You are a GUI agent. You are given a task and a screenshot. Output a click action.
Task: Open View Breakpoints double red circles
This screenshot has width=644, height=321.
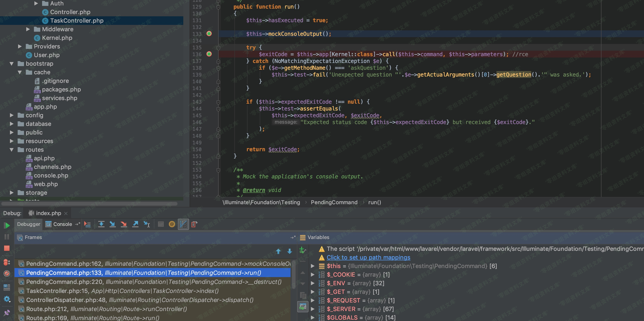(7, 262)
